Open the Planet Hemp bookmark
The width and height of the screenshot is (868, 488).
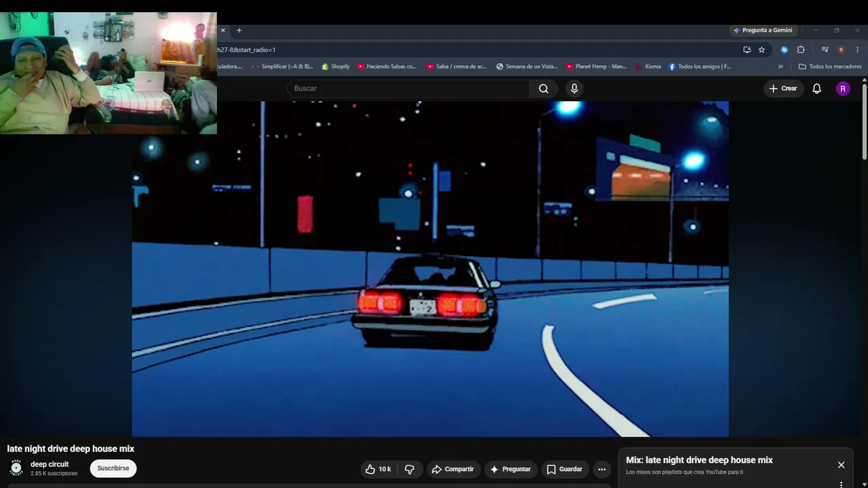596,66
